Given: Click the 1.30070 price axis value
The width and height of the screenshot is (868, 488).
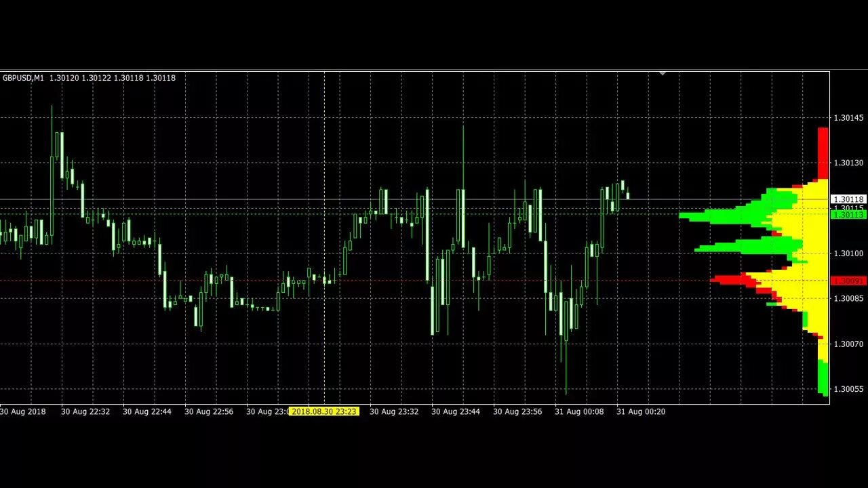Looking at the screenshot, I should 849,344.
